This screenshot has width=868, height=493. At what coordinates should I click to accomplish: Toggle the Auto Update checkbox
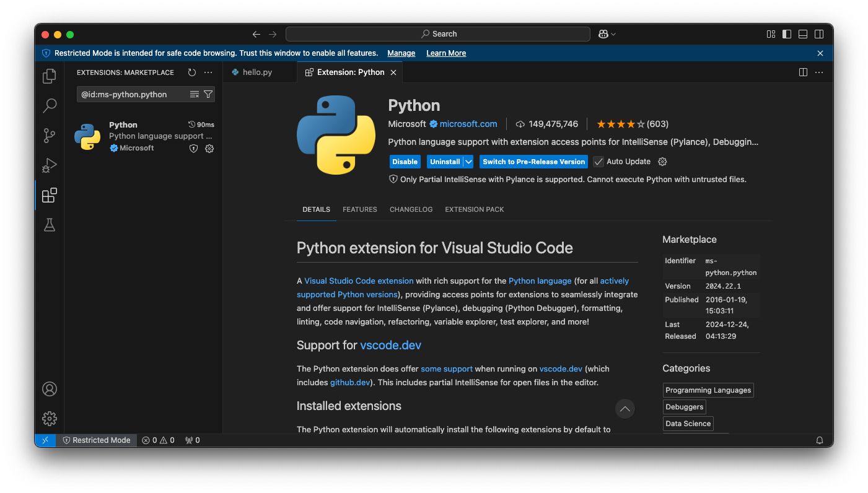coord(598,162)
